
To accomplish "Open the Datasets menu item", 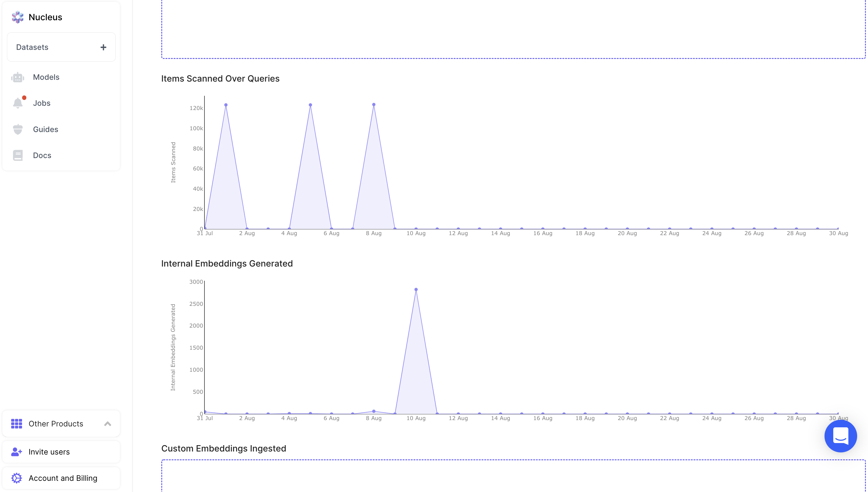I will point(32,47).
